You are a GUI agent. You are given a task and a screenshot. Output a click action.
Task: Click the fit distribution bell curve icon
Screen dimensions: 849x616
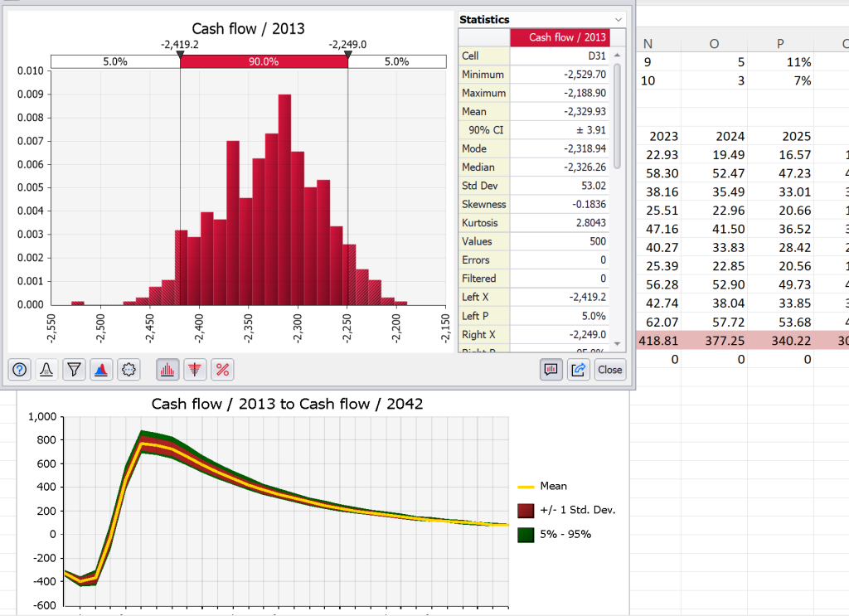tap(47, 370)
